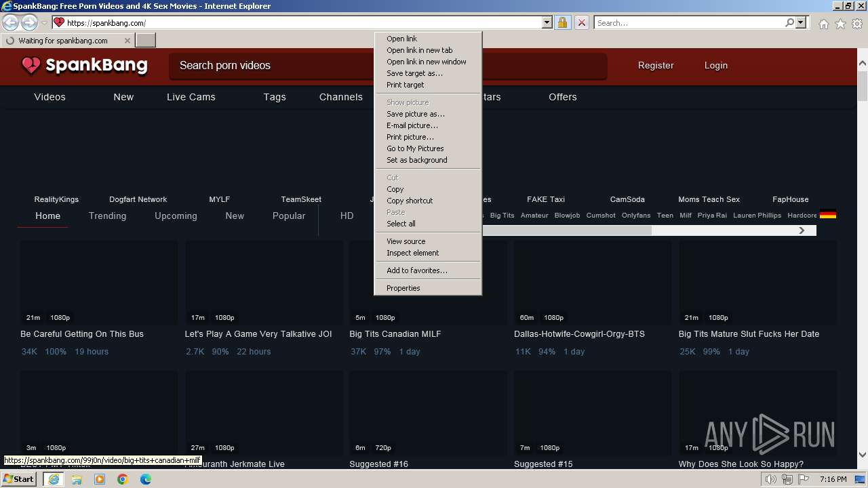Click the Login link
Image resolution: width=868 pixels, height=488 pixels.
(716, 66)
